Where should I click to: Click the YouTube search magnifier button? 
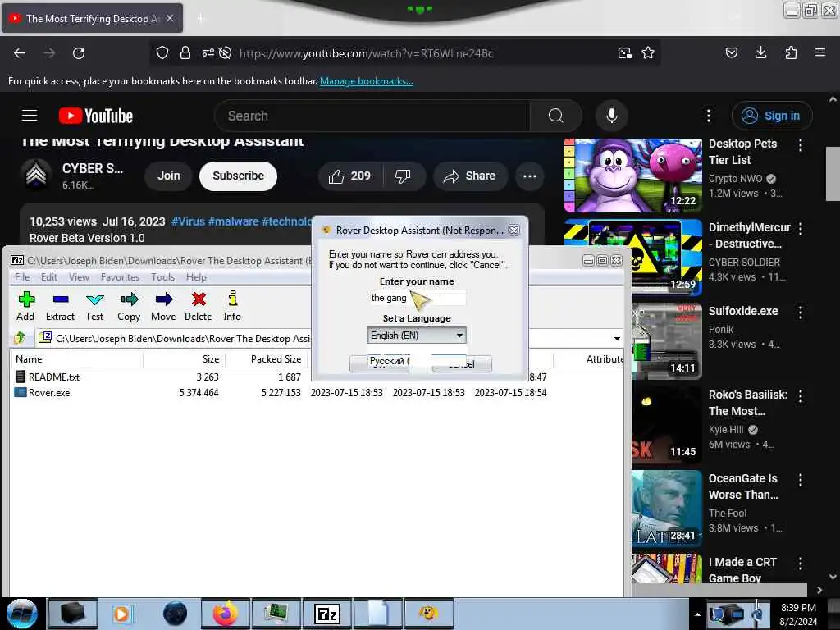point(556,116)
